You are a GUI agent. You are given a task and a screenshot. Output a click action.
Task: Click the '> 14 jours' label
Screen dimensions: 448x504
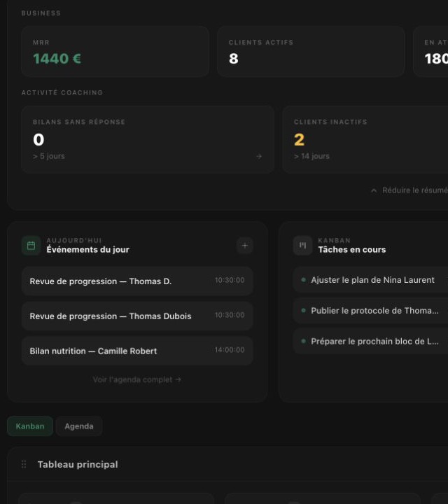pyautogui.click(x=311, y=156)
